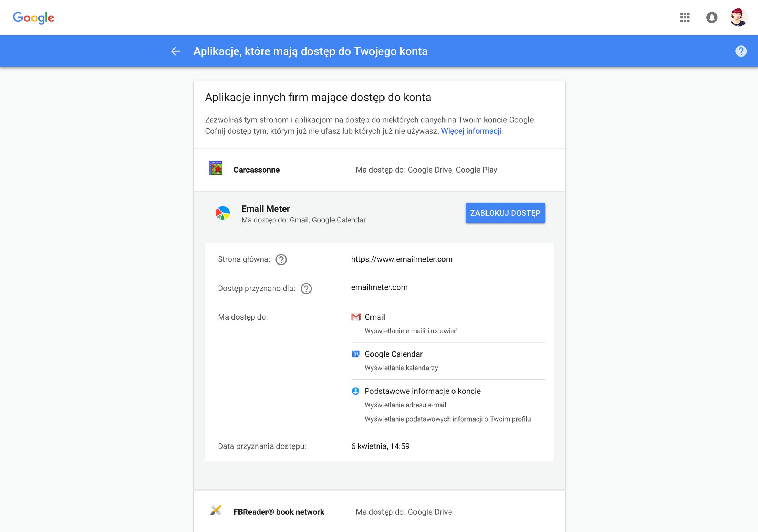
Task: Click help icon next to Strona główna
Action: point(281,260)
